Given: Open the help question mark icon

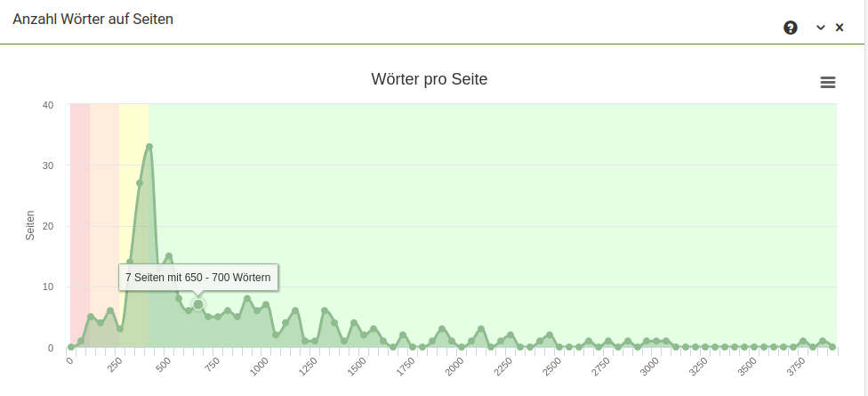Looking at the screenshot, I should [x=790, y=28].
